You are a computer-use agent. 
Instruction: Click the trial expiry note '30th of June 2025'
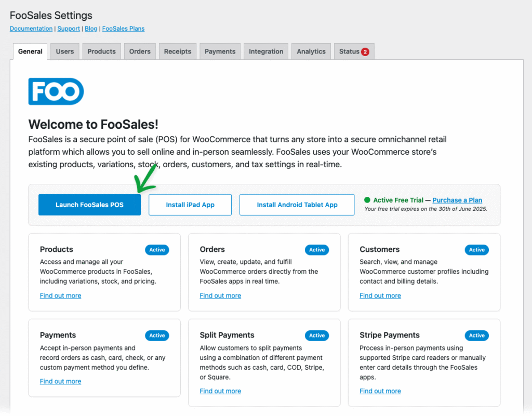(x=463, y=209)
